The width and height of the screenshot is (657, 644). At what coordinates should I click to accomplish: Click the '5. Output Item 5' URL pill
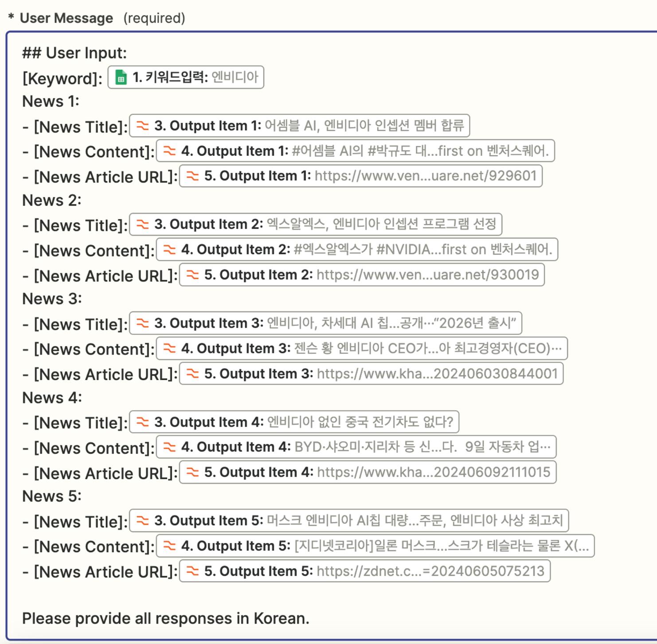[x=365, y=571]
